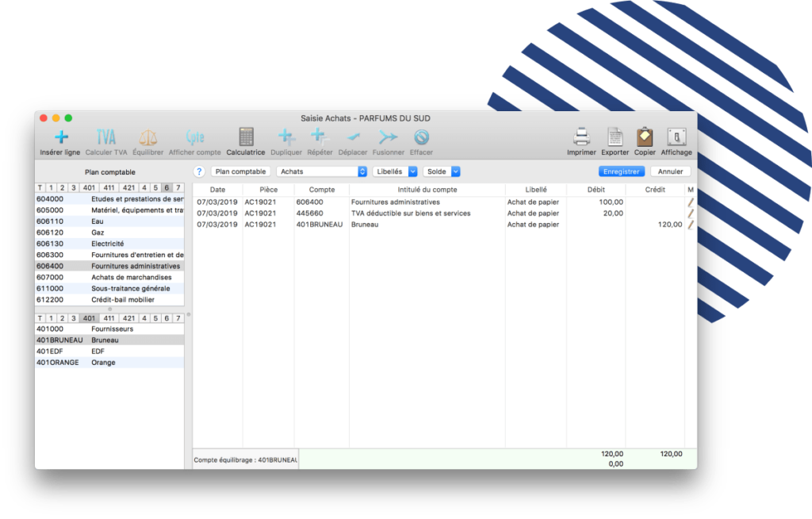
Task: Select the Répéter toolbar icon
Action: point(322,139)
